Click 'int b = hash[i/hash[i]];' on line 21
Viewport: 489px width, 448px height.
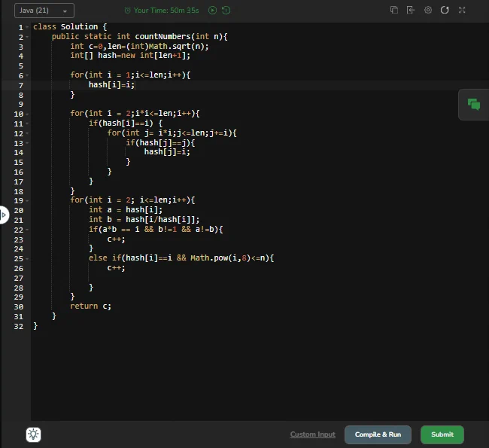point(144,219)
